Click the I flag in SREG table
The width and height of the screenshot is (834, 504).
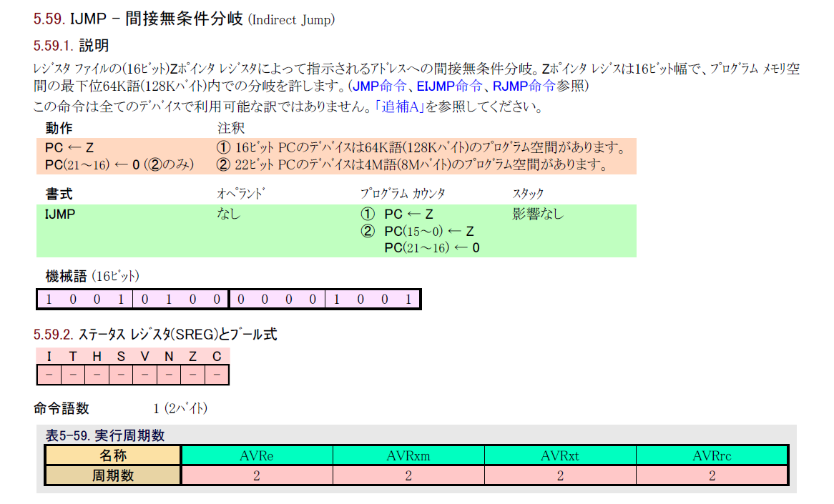pos(49,356)
